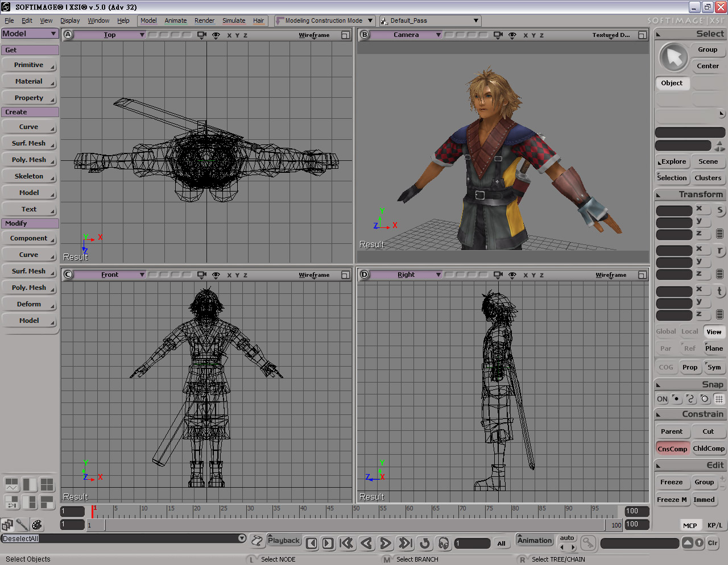The height and width of the screenshot is (565, 728).
Task: Open the Animate toolbar menu
Action: point(176,20)
